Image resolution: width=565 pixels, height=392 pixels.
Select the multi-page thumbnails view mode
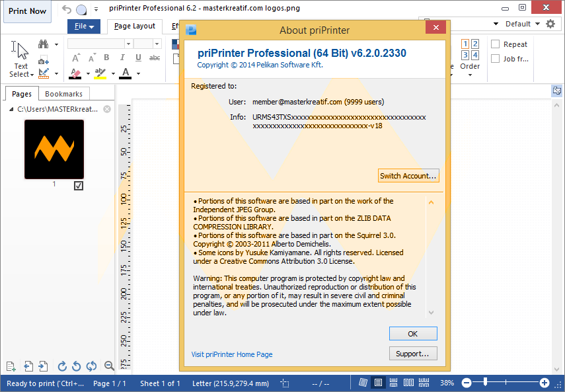coord(424,383)
